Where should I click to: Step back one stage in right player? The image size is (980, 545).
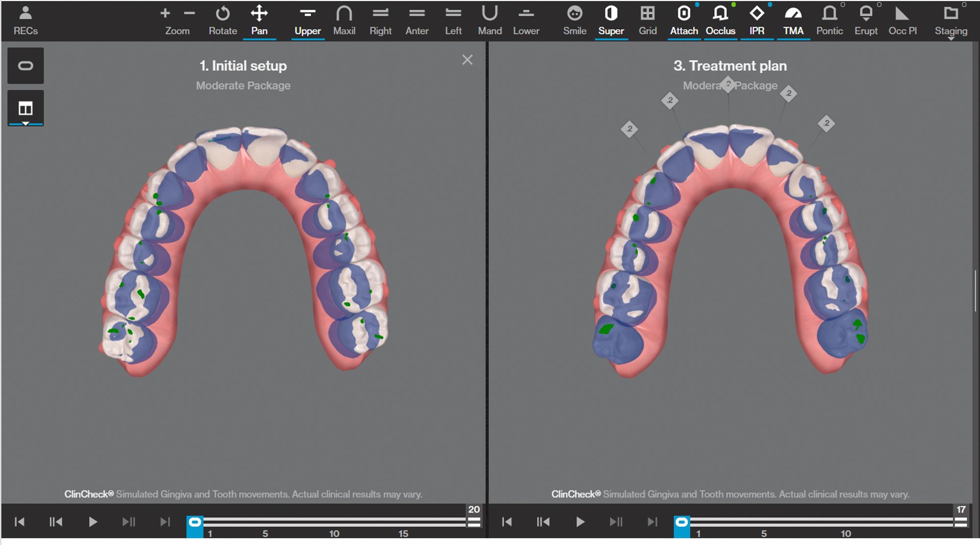click(543, 522)
